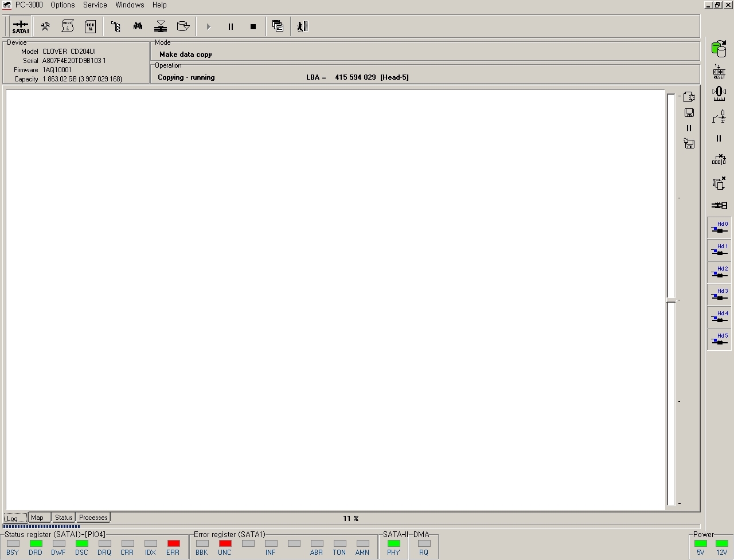This screenshot has height=560, width=734.
Task: Click the green disk copy icon
Action: point(719,48)
